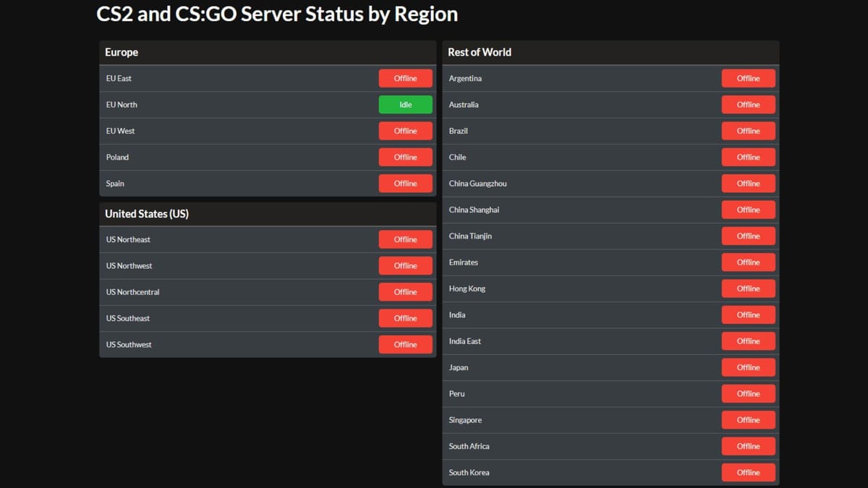Click the Offline badge beside Emirates
This screenshot has height=488, width=868.
(x=749, y=262)
